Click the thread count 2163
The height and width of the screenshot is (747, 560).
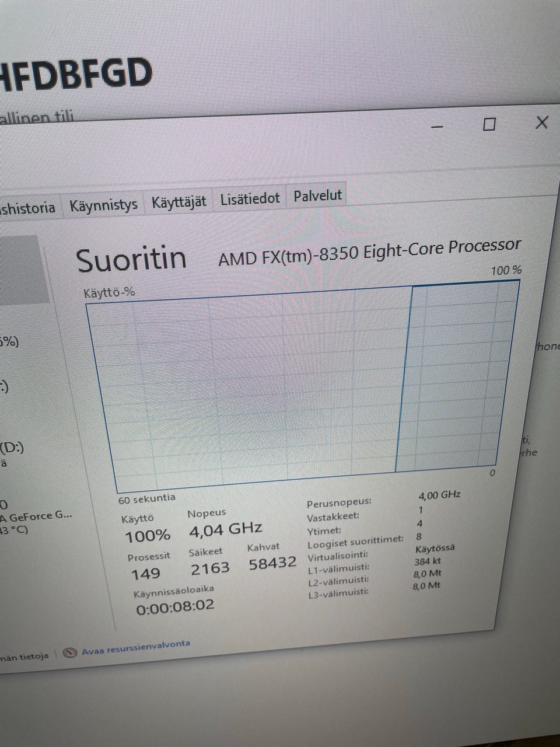click(x=210, y=568)
